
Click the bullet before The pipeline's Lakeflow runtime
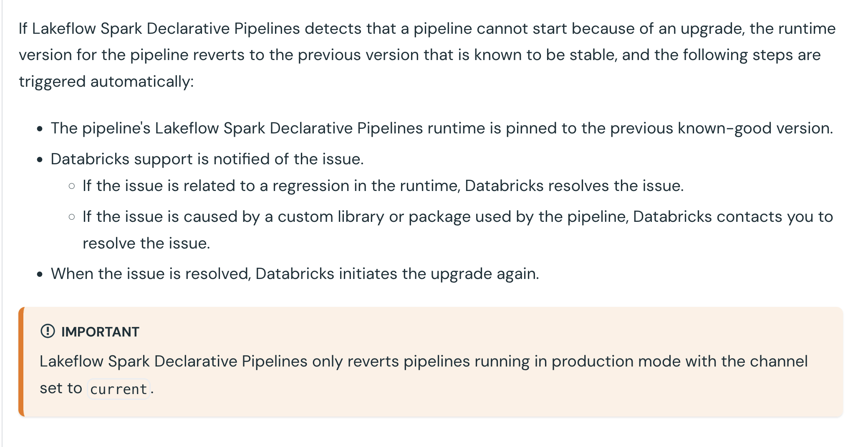click(40, 129)
